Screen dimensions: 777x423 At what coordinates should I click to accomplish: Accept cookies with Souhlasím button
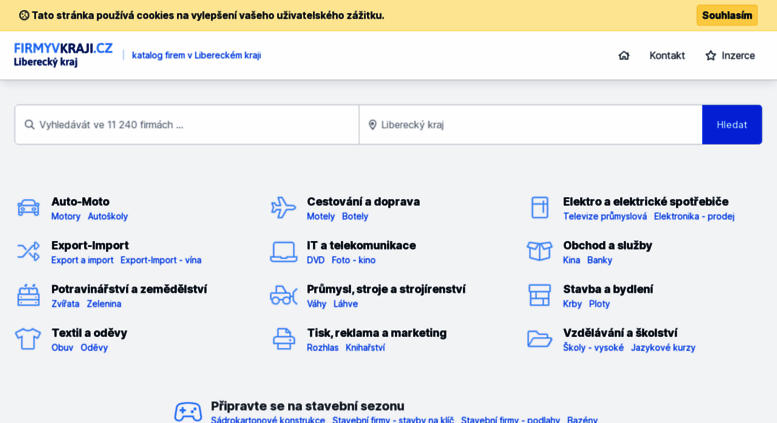click(727, 15)
